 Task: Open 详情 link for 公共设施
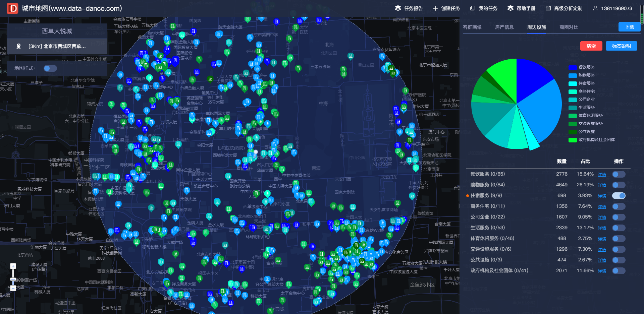602,260
